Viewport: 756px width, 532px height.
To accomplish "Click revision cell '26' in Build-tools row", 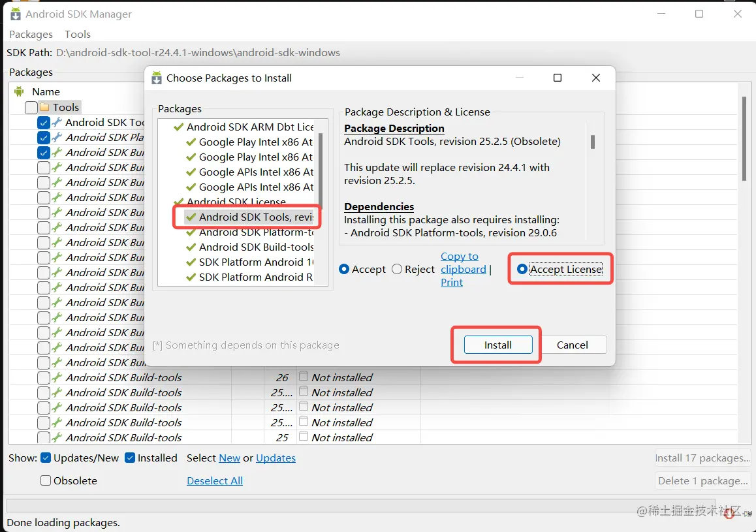I will [282, 377].
